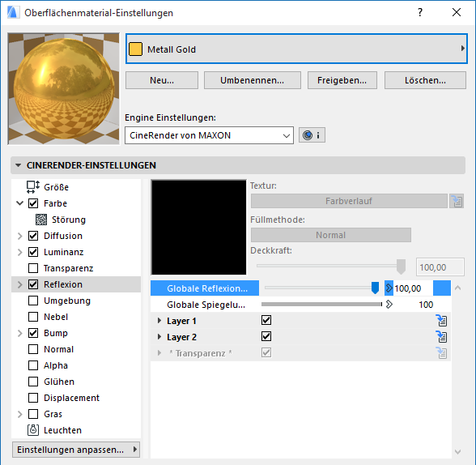The height and width of the screenshot is (465, 476).
Task: Collapse the CINERENDER-EINSTELLUNGEN panel
Action: (18, 165)
